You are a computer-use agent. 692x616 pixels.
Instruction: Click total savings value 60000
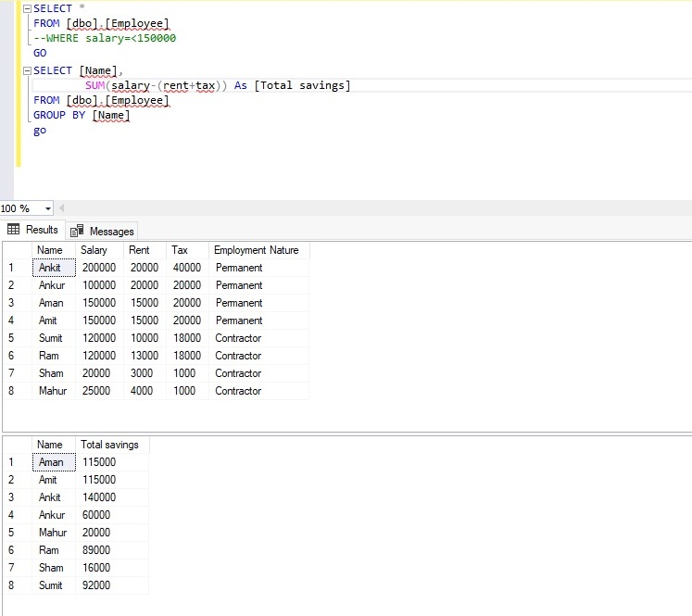112,515
